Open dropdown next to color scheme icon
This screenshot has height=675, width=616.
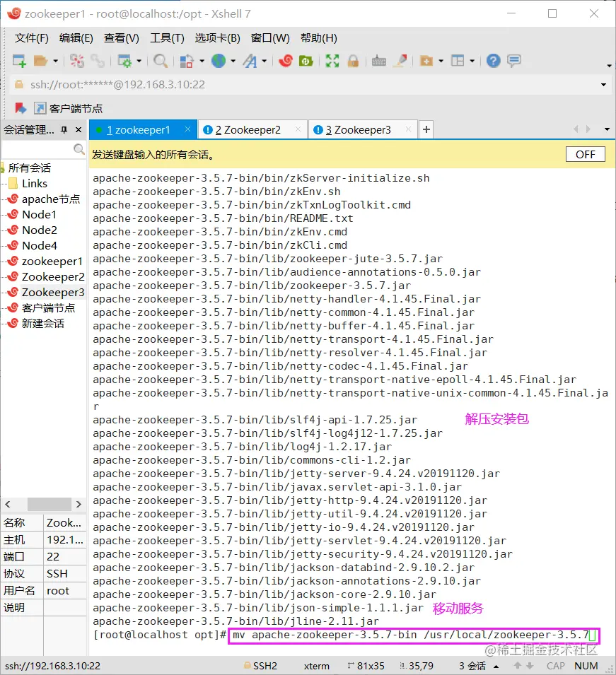pyautogui.click(x=202, y=61)
